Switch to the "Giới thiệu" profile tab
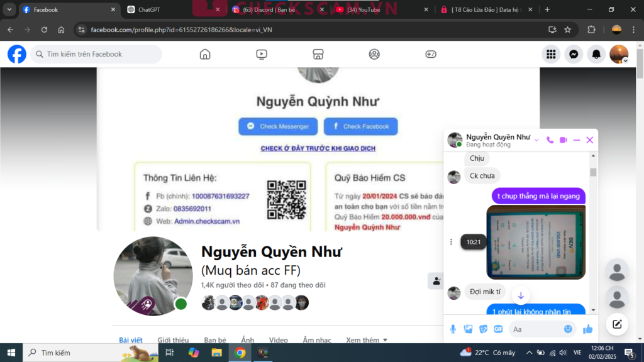Screen dimensions: 644x362 [x=173, y=340]
